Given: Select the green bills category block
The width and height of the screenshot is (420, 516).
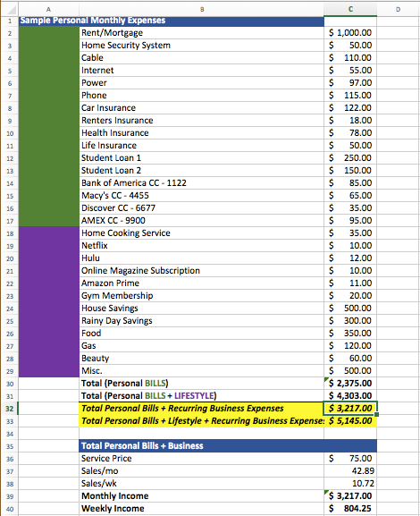Looking at the screenshot, I should coord(48,126).
